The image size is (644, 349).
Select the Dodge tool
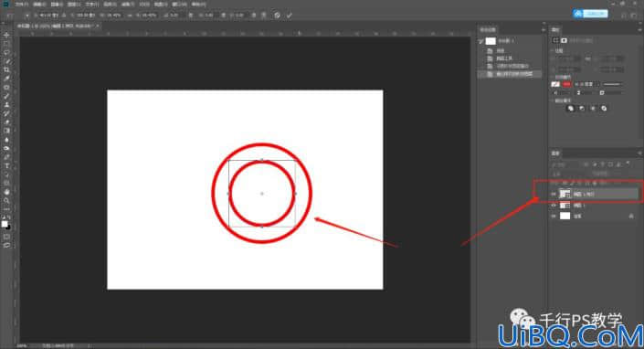click(x=6, y=148)
